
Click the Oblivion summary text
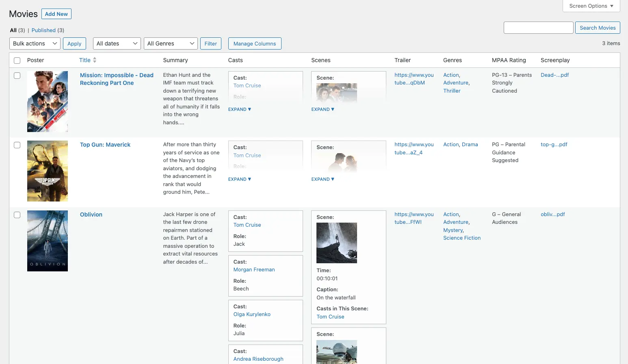click(191, 238)
